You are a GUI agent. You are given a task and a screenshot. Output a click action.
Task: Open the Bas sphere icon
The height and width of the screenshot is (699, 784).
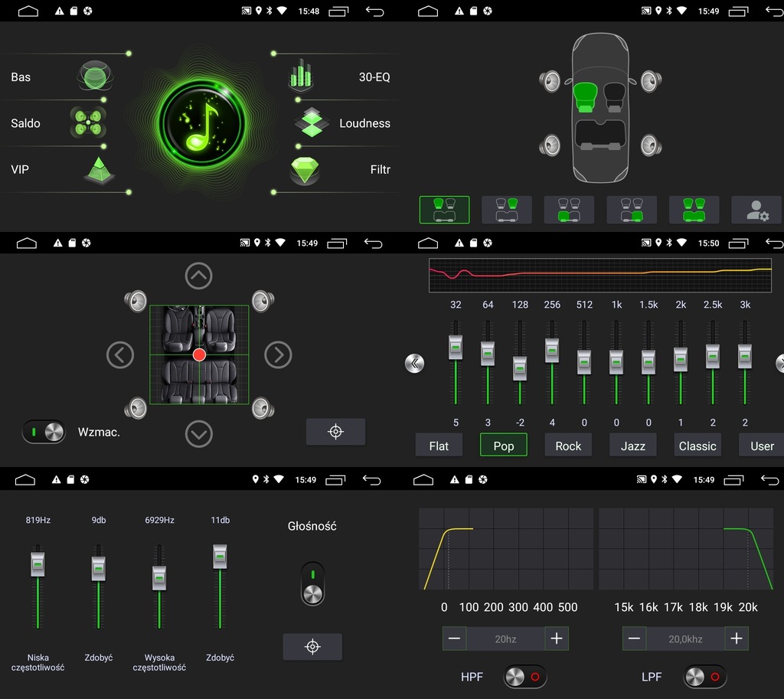tap(95, 77)
